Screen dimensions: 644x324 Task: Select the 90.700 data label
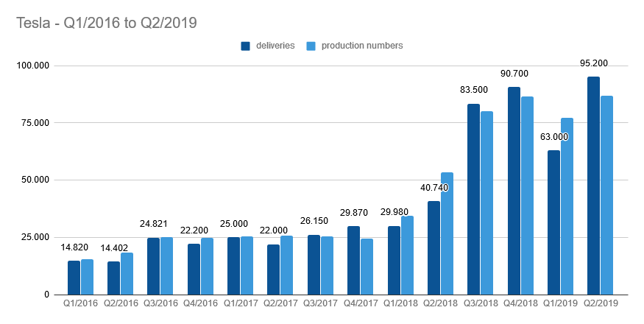point(514,74)
